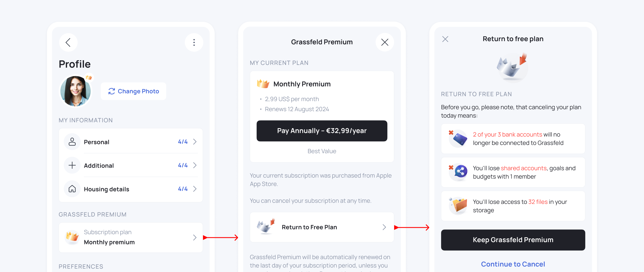Expand the Housing details chevron

pyautogui.click(x=195, y=189)
